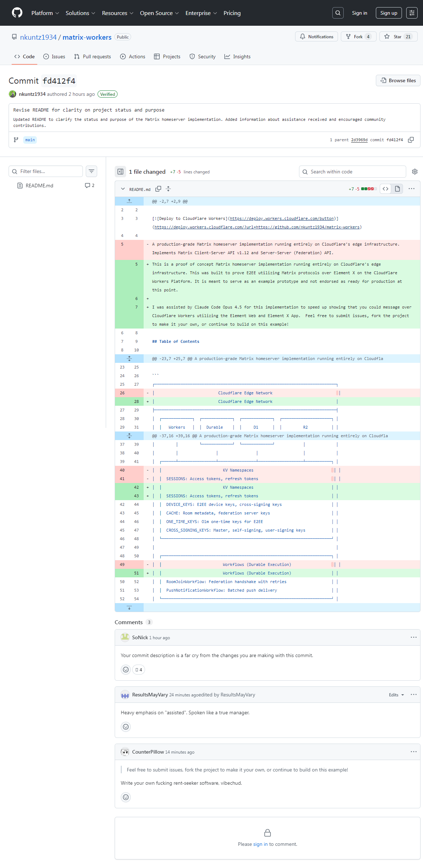This screenshot has height=868, width=423.
Task: Open the Solutions dropdown menu
Action: (x=80, y=13)
